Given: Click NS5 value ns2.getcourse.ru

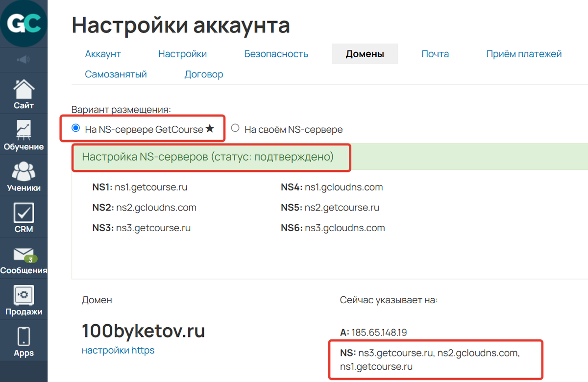Looking at the screenshot, I should pyautogui.click(x=342, y=208).
